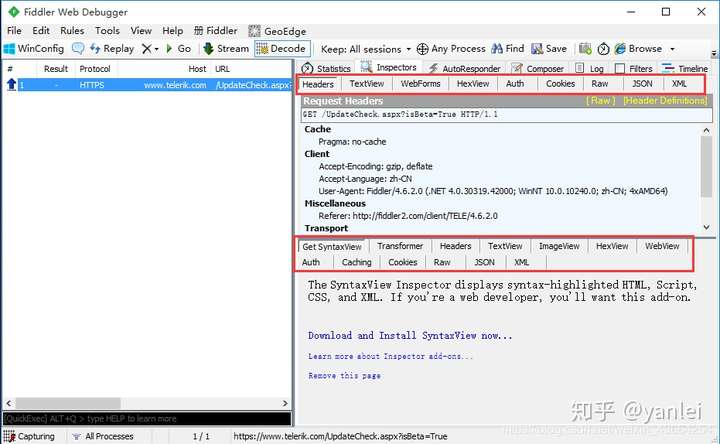
Task: Select request Headers inspector tab
Action: click(318, 84)
